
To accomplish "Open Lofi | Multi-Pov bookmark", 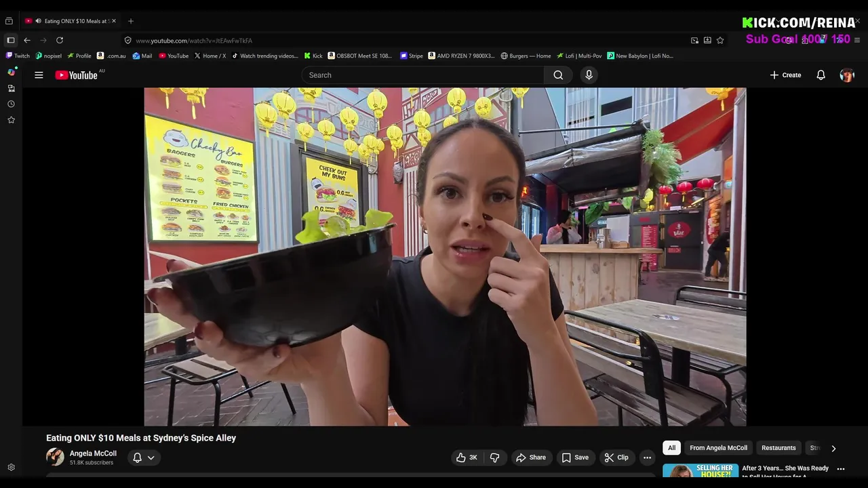I will [x=579, y=56].
